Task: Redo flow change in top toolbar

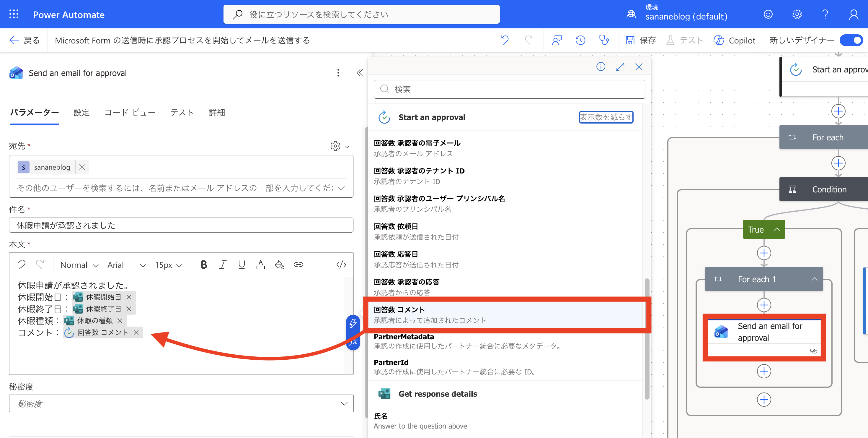Action: 529,40
